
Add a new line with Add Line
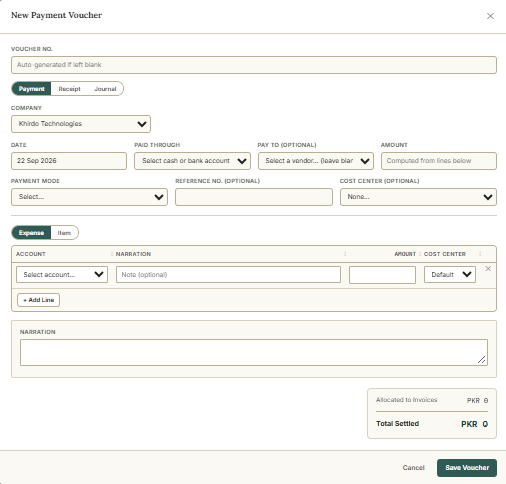pyautogui.click(x=38, y=300)
